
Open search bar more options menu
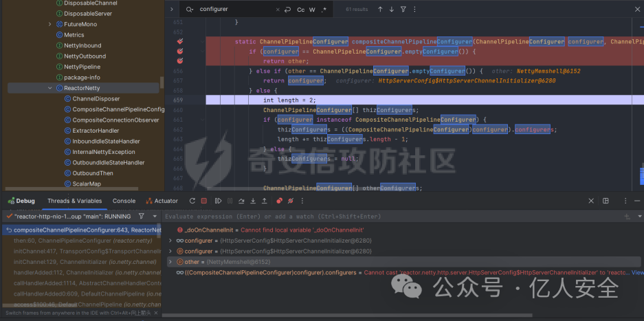point(414,10)
